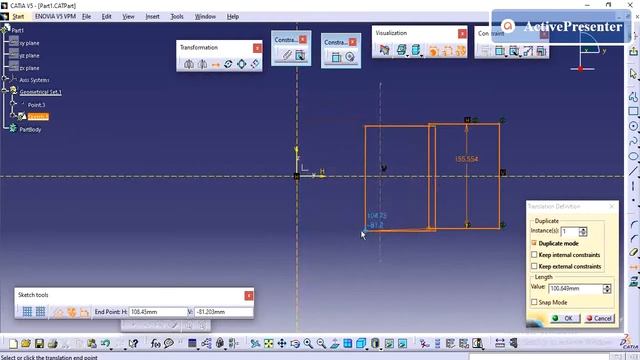
Task: Select the Mirror tool in Transformation toolbar
Action: point(189,64)
